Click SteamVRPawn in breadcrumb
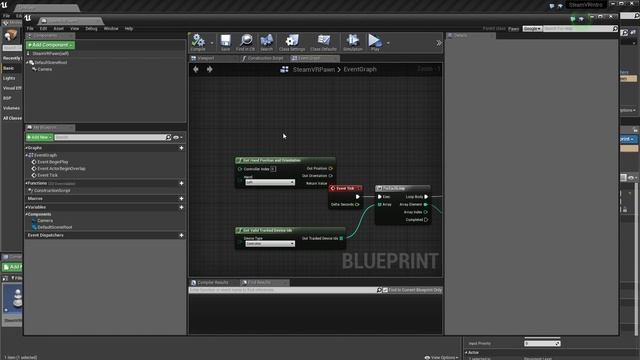This screenshot has height=360, width=640. 313,69
